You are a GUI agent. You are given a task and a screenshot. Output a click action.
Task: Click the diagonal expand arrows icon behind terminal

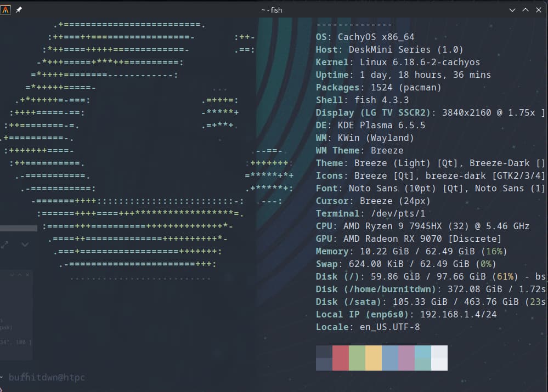click(x=5, y=245)
